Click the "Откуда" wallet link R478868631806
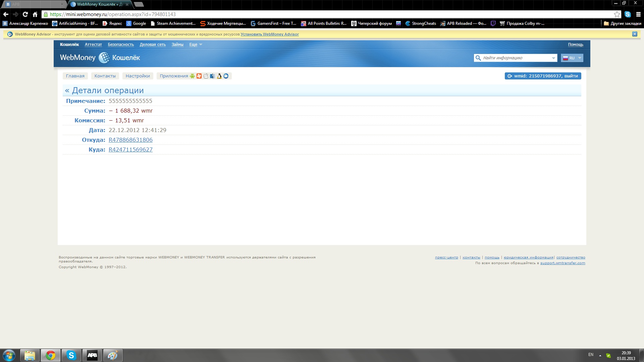 (130, 140)
